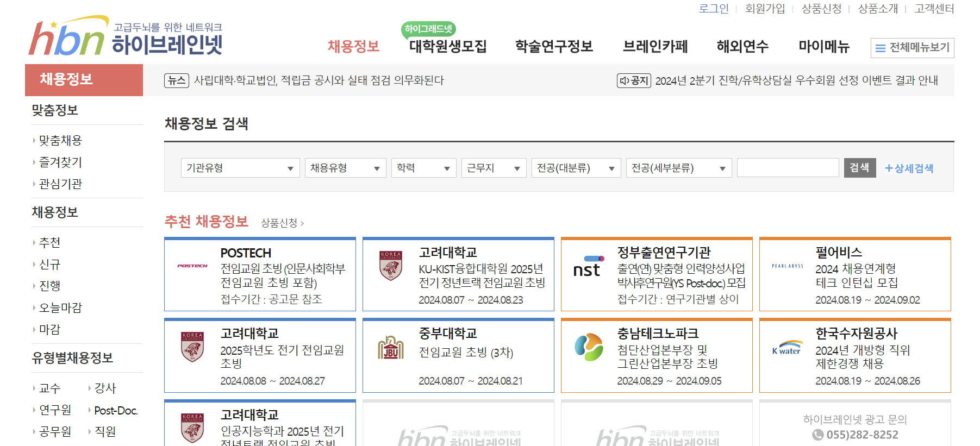Click the 고객센터 link

(934, 9)
